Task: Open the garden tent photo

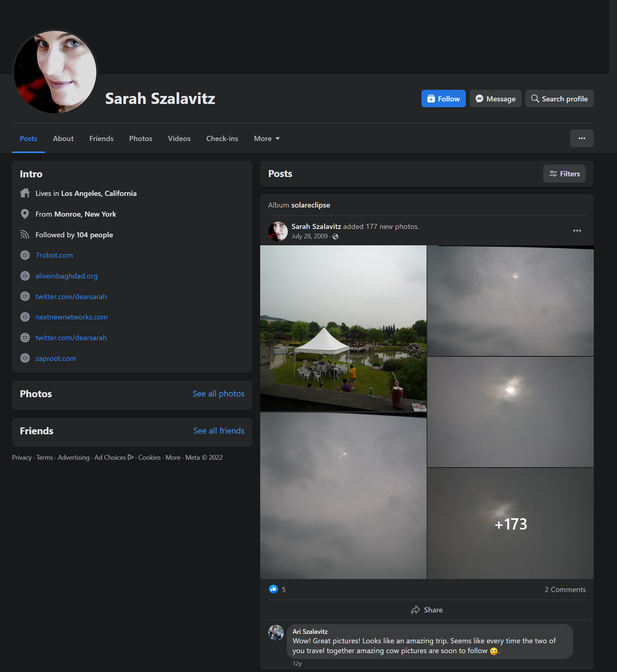Action: [x=343, y=328]
